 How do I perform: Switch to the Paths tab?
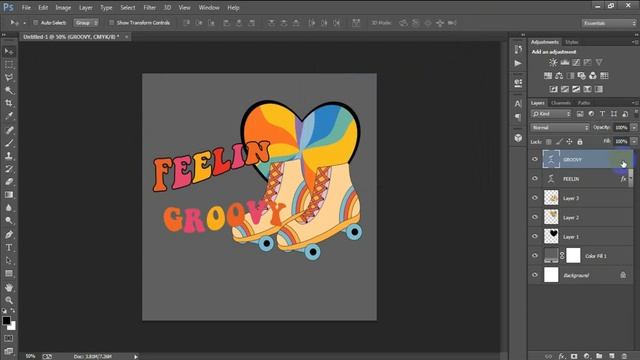click(584, 103)
